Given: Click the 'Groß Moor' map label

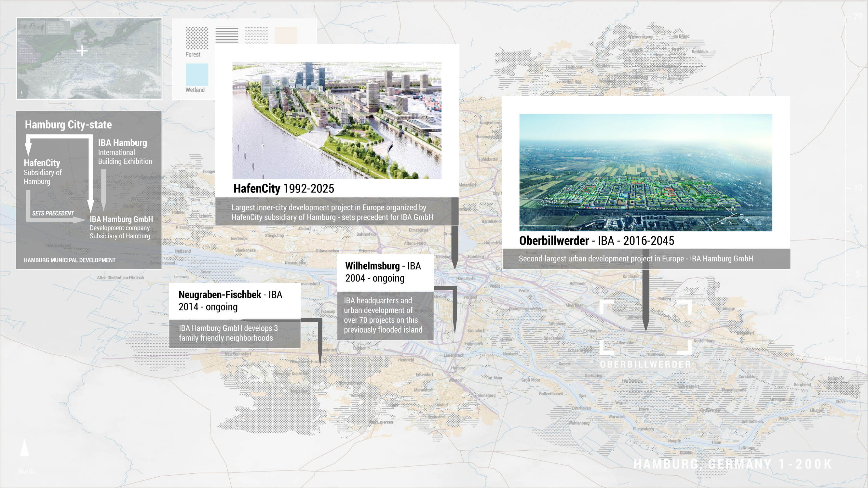Looking at the screenshot, I should tap(530, 380).
